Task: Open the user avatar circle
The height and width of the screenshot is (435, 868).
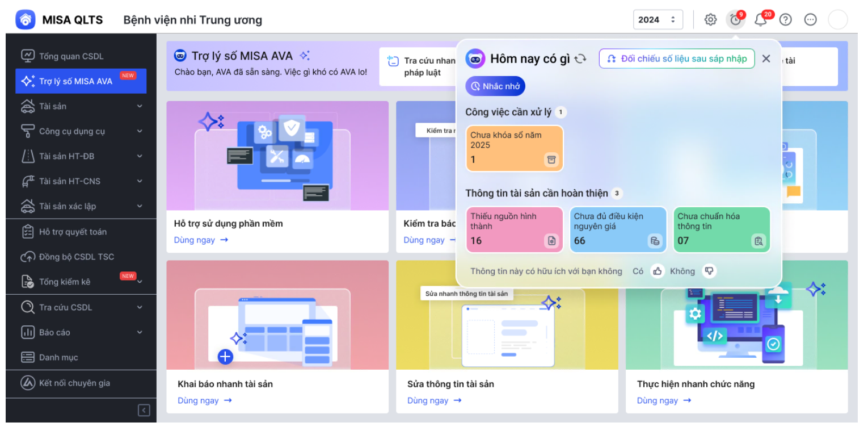Action: 837,20
